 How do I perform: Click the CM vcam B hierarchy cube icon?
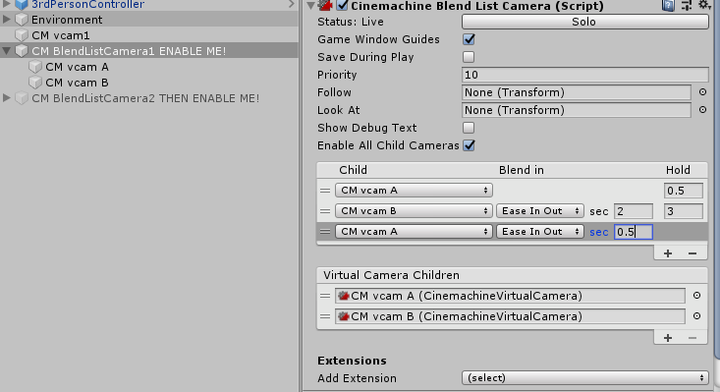(x=35, y=83)
